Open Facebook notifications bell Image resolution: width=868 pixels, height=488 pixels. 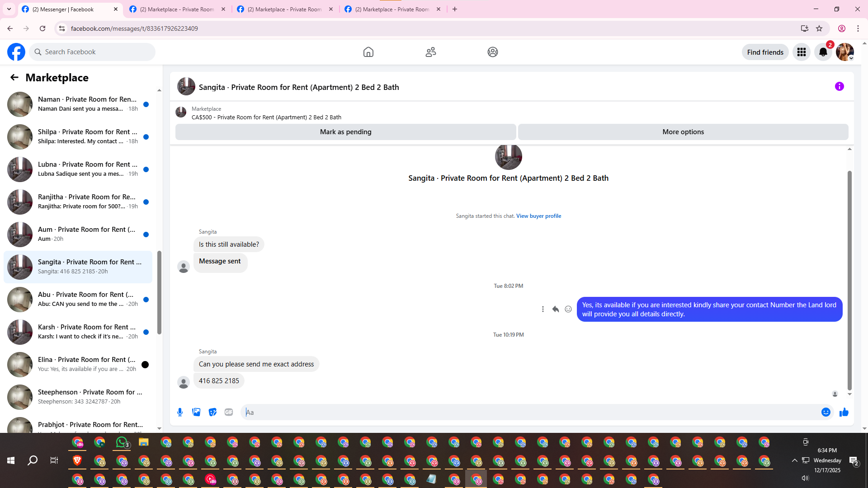823,52
